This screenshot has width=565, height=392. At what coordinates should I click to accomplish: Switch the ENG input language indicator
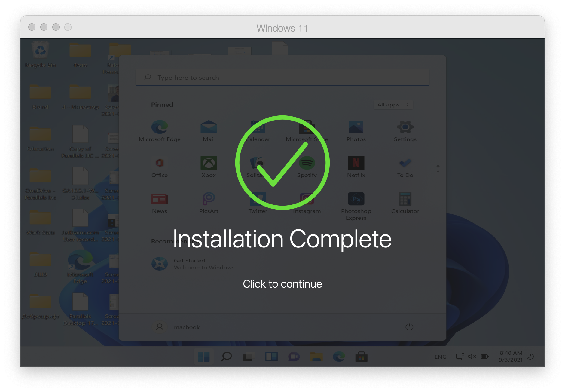440,357
